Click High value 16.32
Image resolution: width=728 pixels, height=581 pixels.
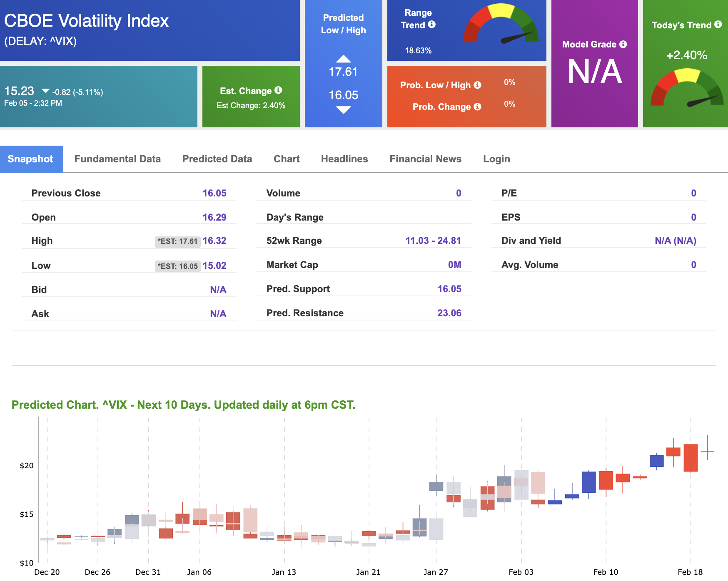click(214, 241)
